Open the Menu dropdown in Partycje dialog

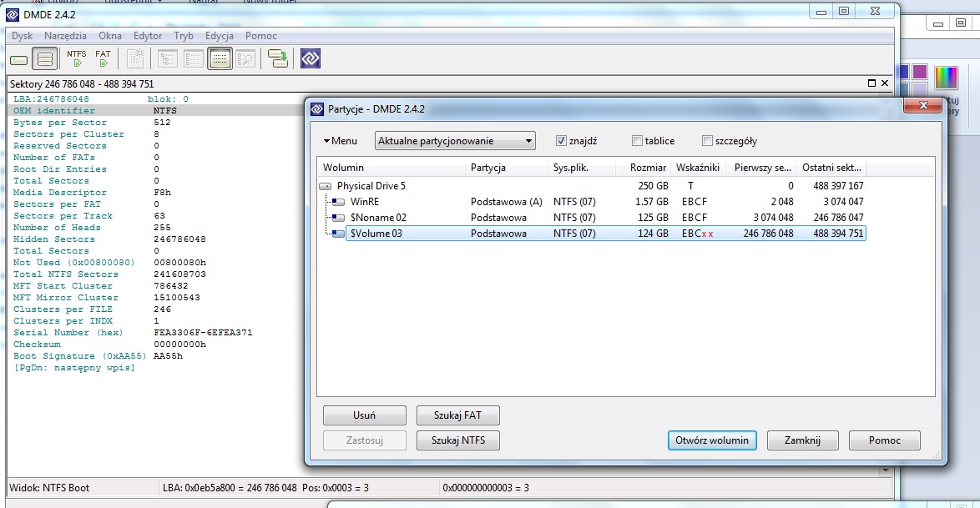click(x=341, y=141)
